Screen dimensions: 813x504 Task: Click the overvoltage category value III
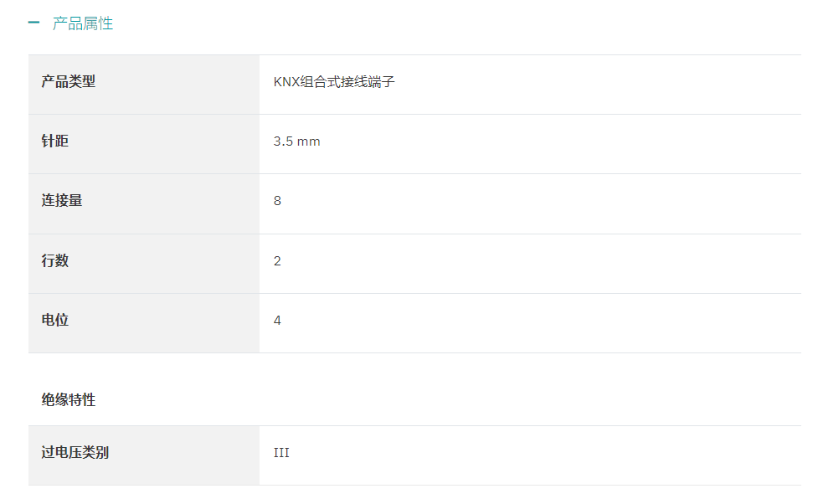[281, 453]
